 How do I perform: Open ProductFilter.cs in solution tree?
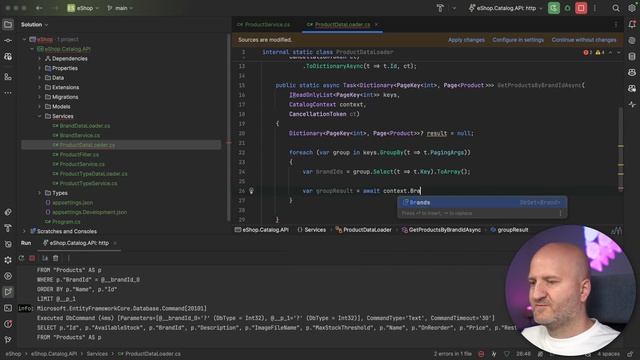coord(79,155)
